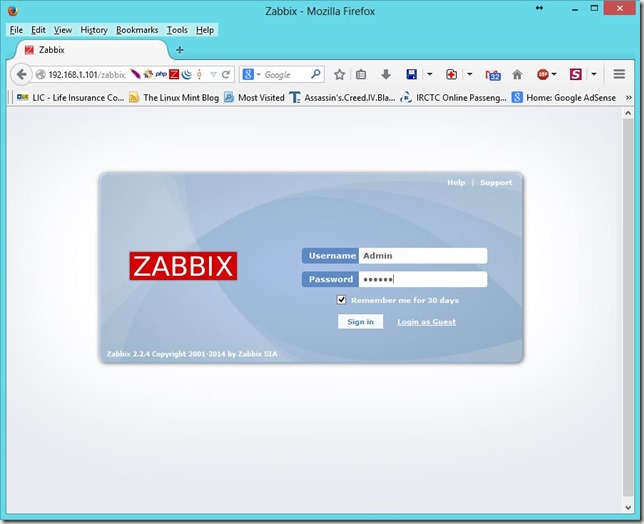Expand dropdown next to S extension icon
This screenshot has width=644, height=524.
tap(594, 74)
